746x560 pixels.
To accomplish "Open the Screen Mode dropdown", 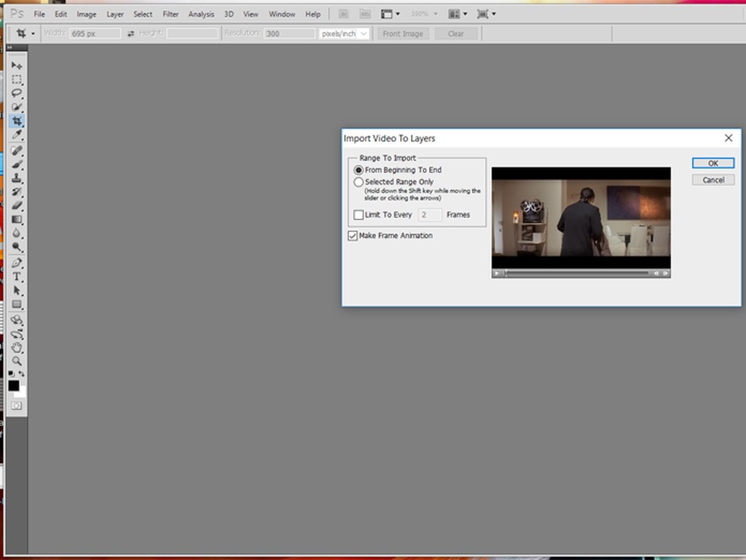I will [486, 14].
